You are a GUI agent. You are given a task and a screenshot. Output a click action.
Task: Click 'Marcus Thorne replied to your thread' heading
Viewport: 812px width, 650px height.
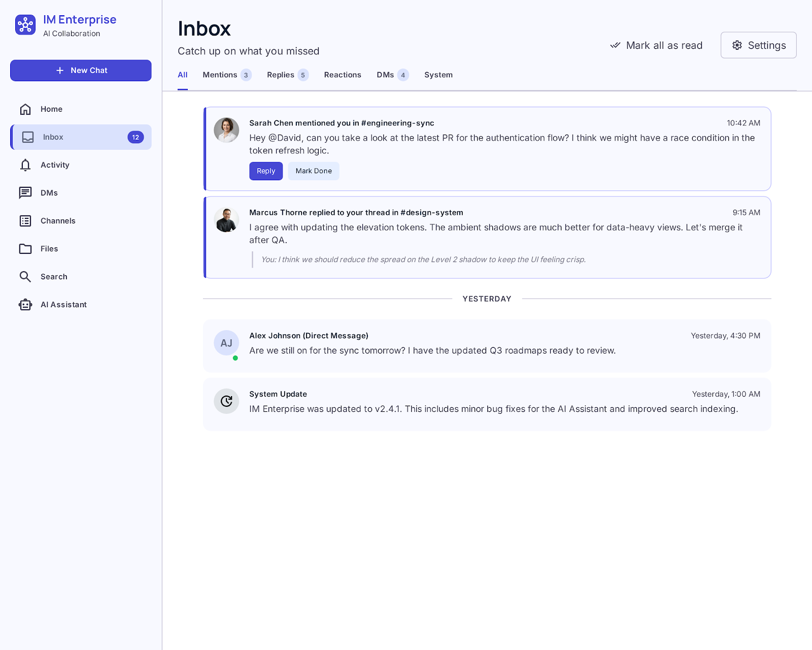(356, 212)
